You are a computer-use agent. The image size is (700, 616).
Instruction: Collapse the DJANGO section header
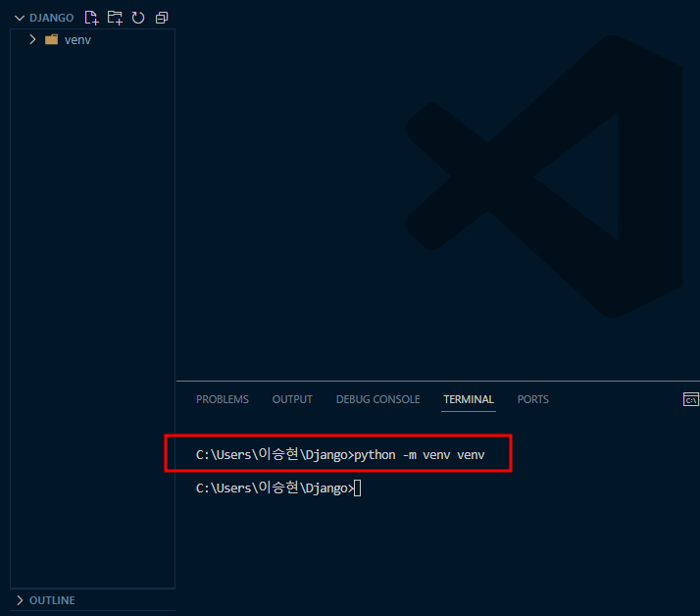click(x=20, y=18)
